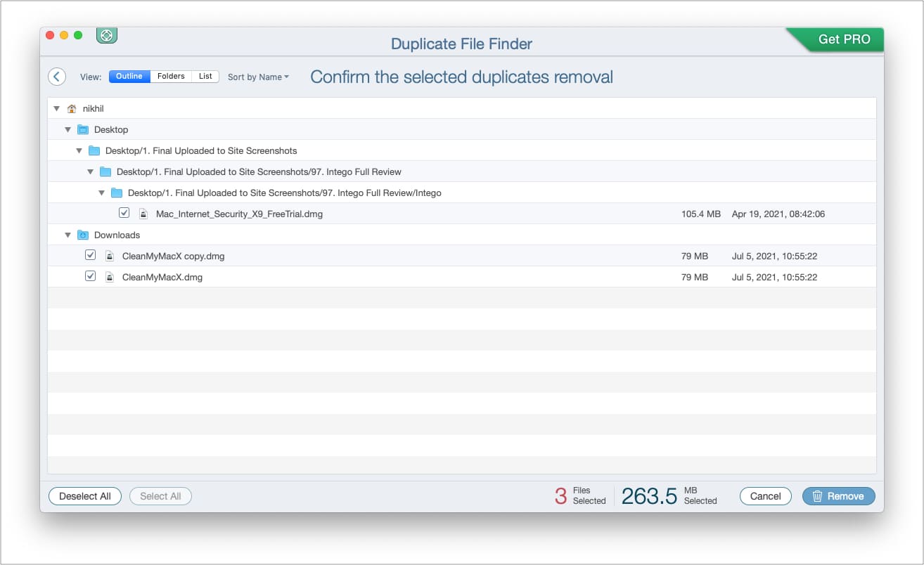This screenshot has width=924, height=565.
Task: Select the CleanMyMacX.dmg file name
Action: click(162, 278)
